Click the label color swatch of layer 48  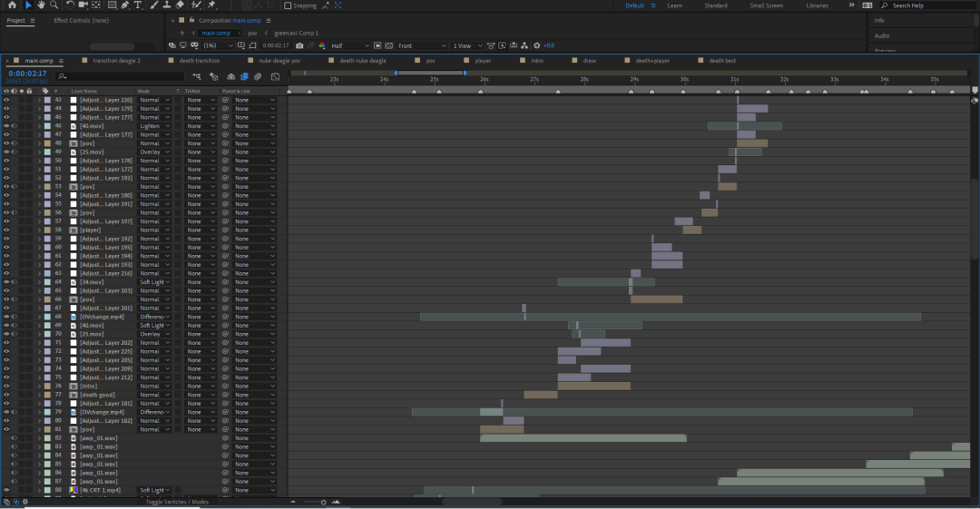click(47, 143)
